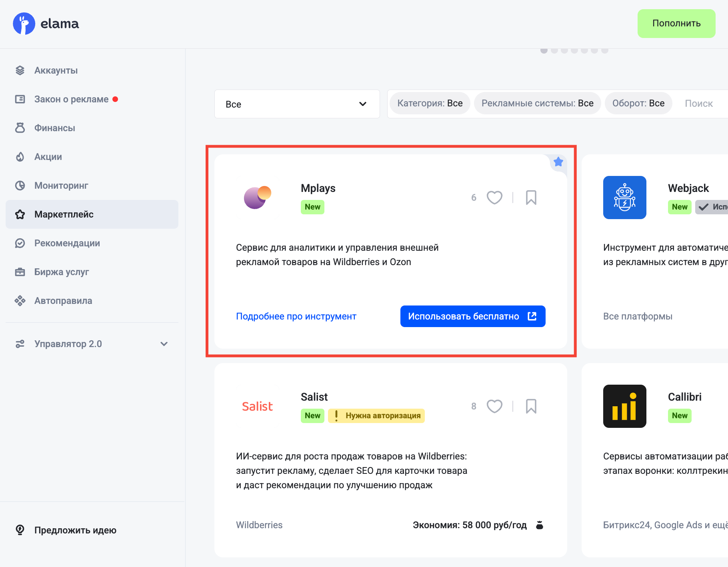This screenshot has height=567, width=728.
Task: Follow the 'Подробнее про инструмент' link
Action: point(296,316)
